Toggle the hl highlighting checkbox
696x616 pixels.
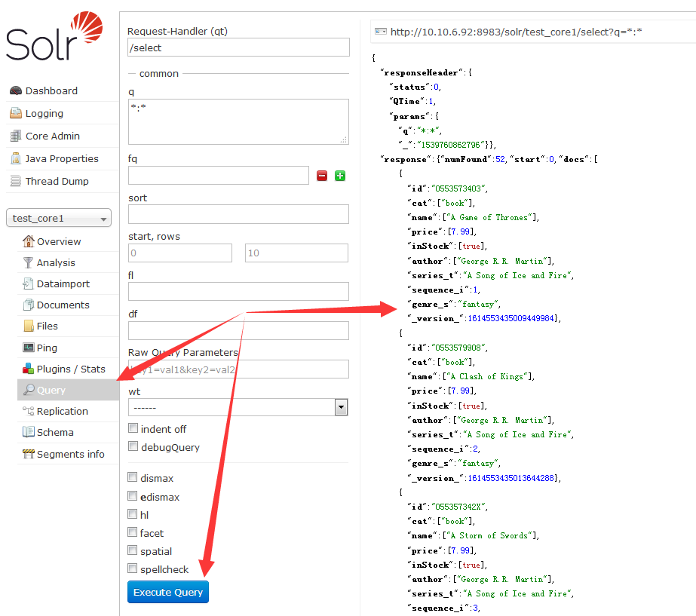[132, 514]
